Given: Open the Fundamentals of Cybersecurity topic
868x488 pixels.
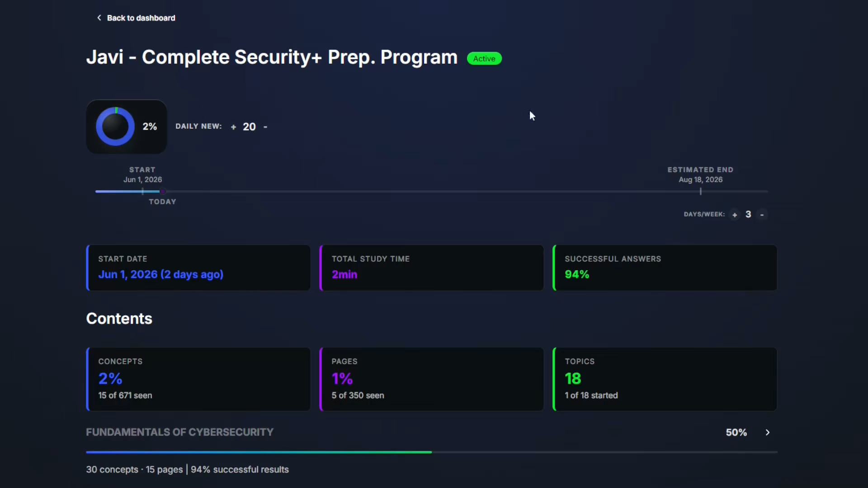Looking at the screenshot, I should pyautogui.click(x=179, y=432).
